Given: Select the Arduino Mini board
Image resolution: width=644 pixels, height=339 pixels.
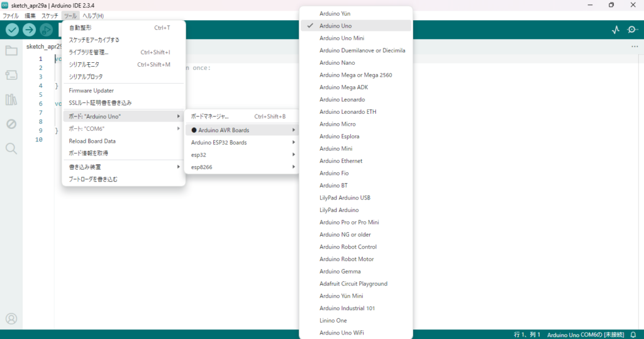Looking at the screenshot, I should click(x=356, y=149).
